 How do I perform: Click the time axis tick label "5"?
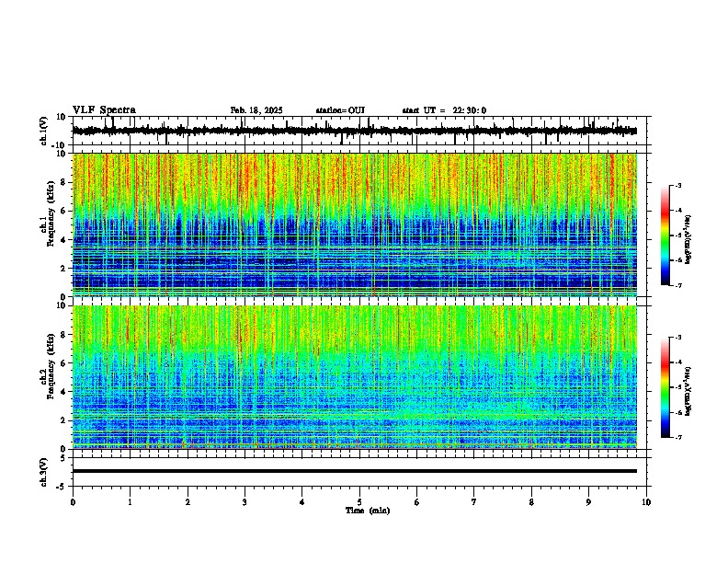click(x=359, y=502)
